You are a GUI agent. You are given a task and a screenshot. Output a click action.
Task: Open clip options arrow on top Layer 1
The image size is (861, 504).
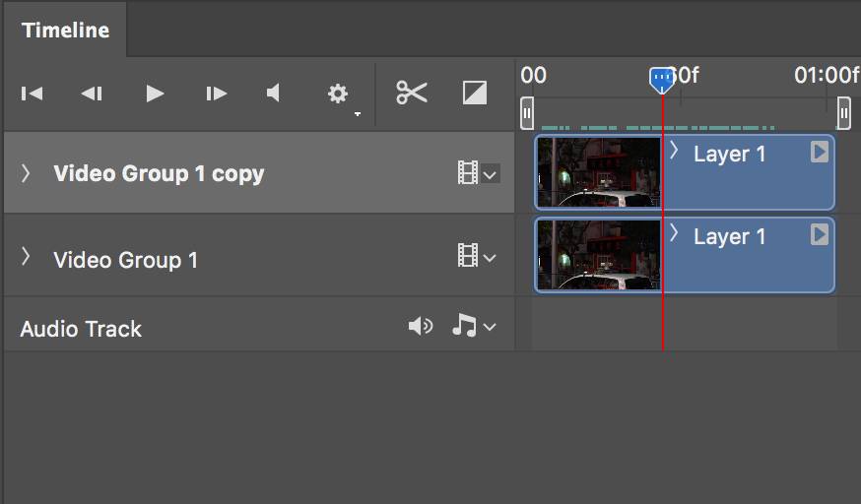pyautogui.click(x=819, y=152)
